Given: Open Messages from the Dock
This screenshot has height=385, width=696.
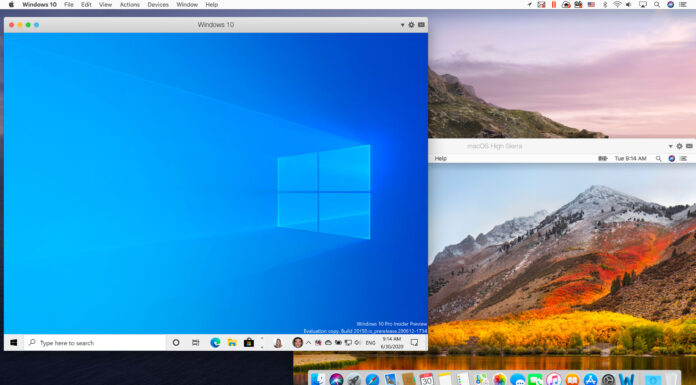Looking at the screenshot, I should (518, 380).
